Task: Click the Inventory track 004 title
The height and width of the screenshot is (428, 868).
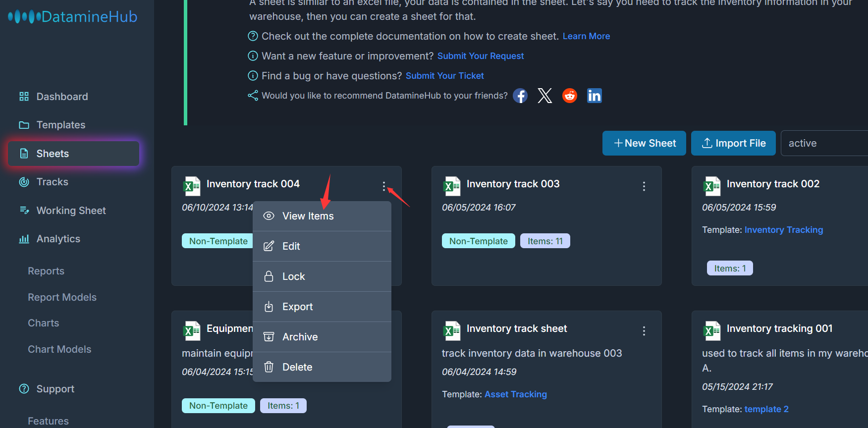Action: [253, 184]
